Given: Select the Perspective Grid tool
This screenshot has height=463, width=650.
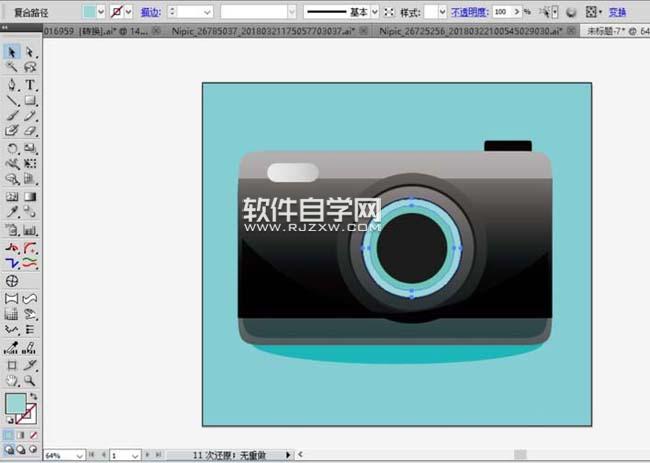Looking at the screenshot, I should (29, 179).
